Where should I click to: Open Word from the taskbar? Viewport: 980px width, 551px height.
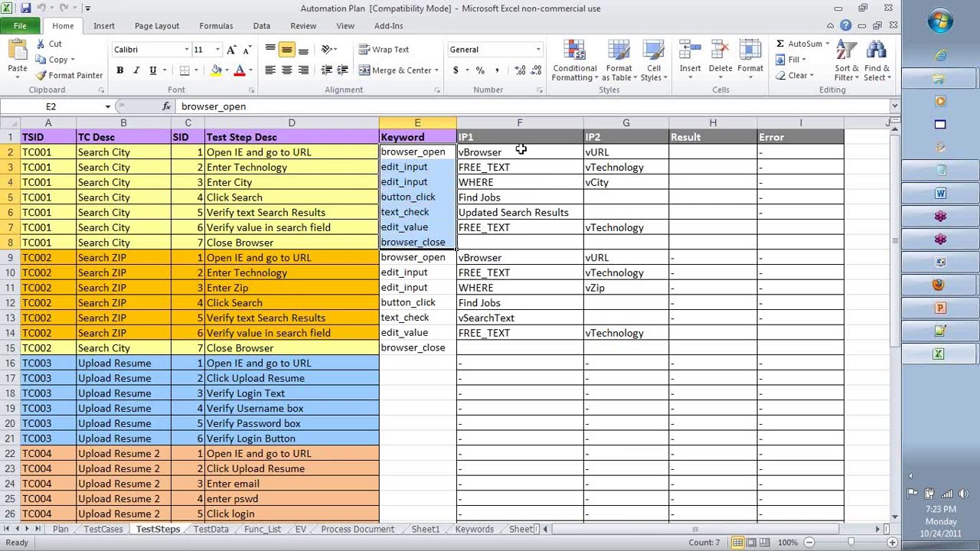click(x=940, y=193)
